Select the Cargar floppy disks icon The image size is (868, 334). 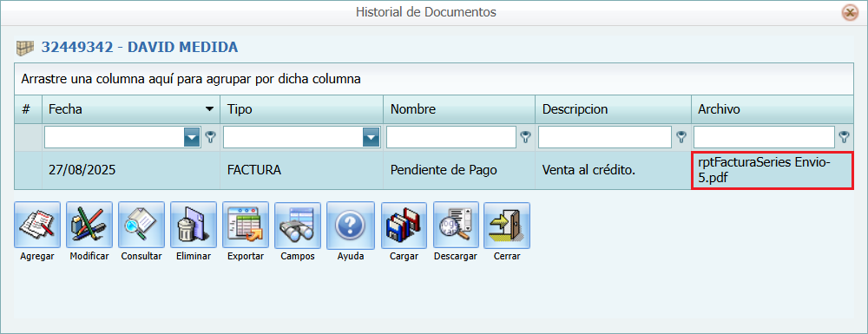[404, 225]
